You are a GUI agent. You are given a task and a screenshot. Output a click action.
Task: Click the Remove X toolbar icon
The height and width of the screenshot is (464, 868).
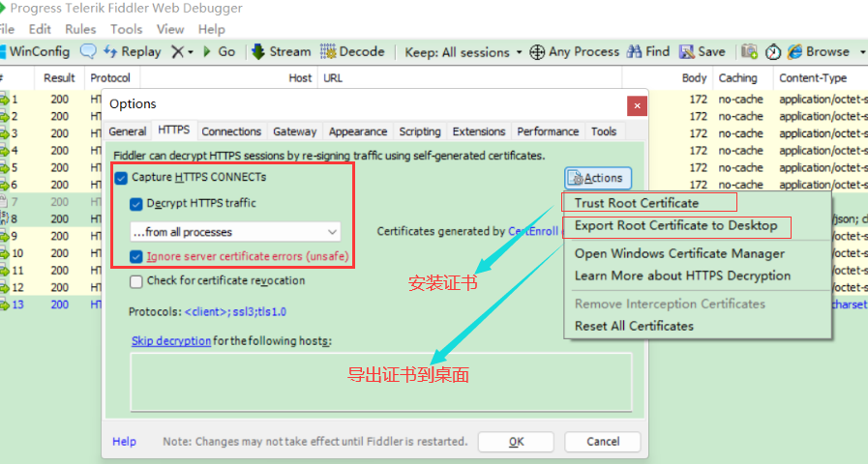pos(177,52)
